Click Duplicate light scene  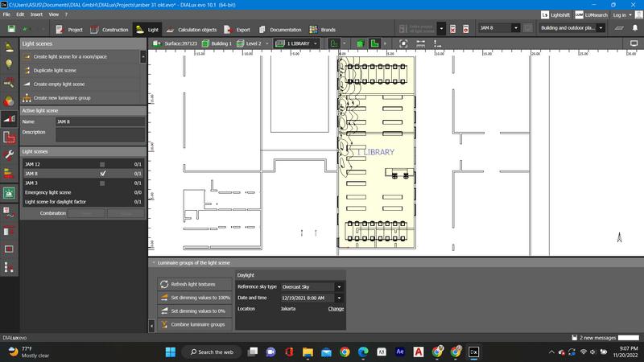pos(81,71)
